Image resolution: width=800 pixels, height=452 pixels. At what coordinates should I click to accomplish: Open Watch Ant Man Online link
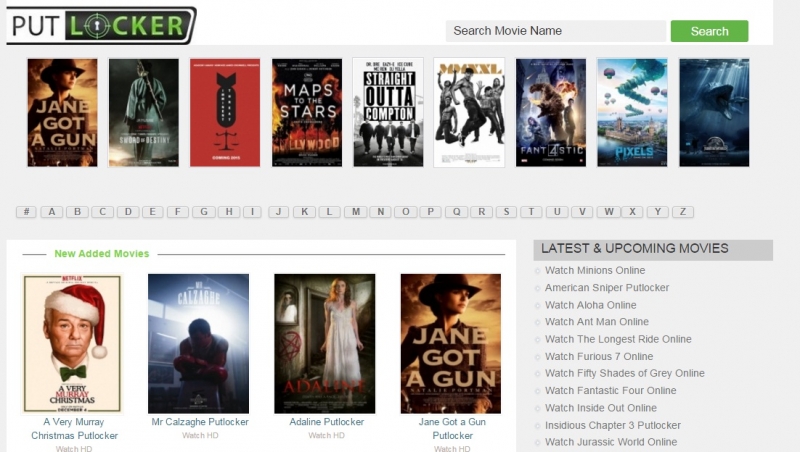pyautogui.click(x=596, y=322)
